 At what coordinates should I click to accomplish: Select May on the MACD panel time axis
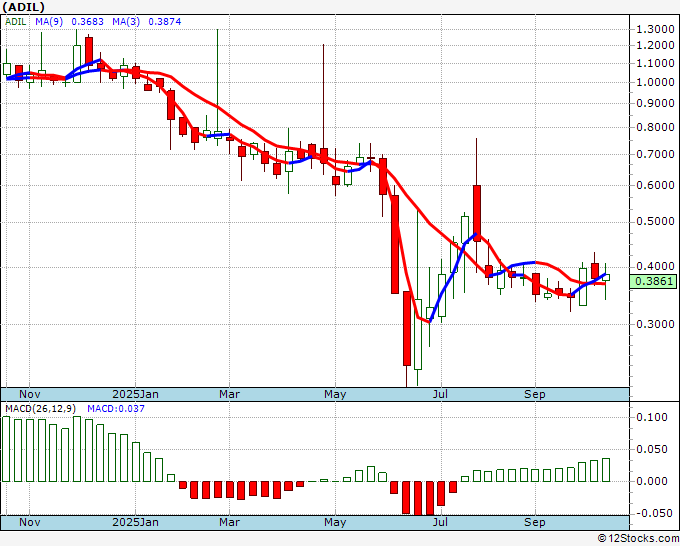(335, 522)
